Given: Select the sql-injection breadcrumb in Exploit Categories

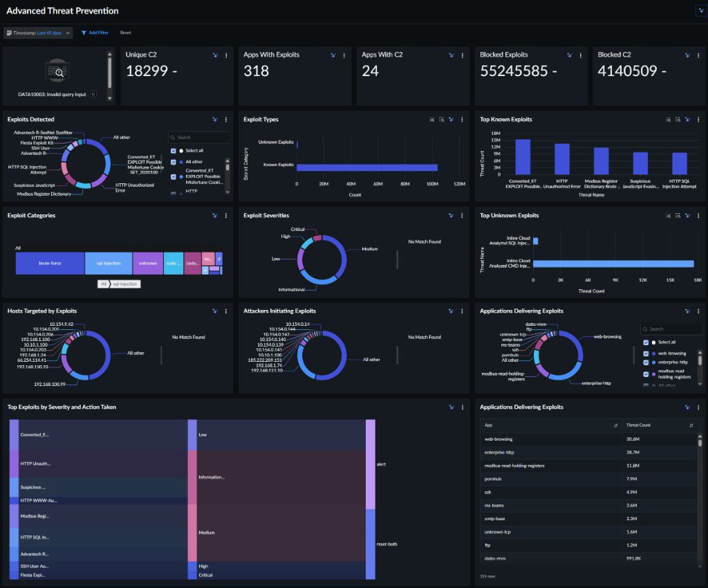Looking at the screenshot, I should tap(125, 284).
